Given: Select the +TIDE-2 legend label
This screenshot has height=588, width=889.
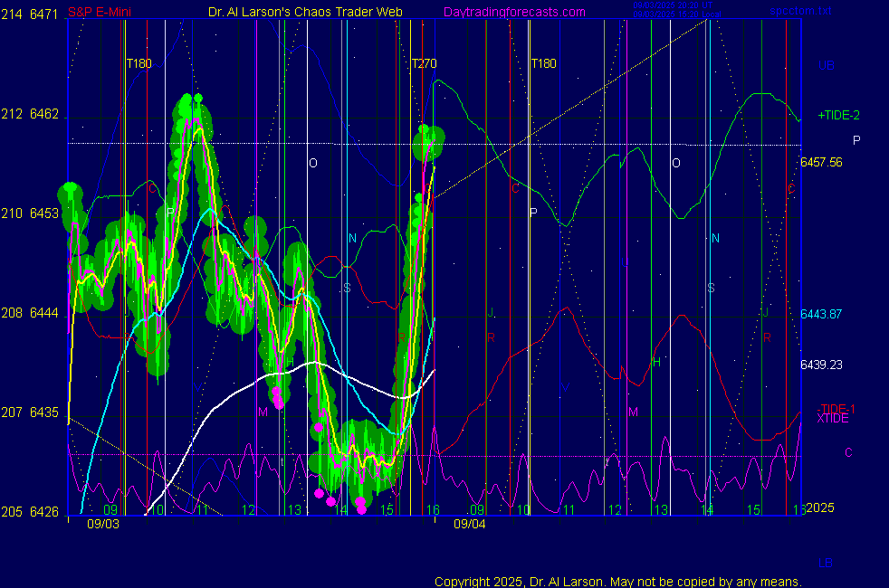Looking at the screenshot, I should (838, 115).
